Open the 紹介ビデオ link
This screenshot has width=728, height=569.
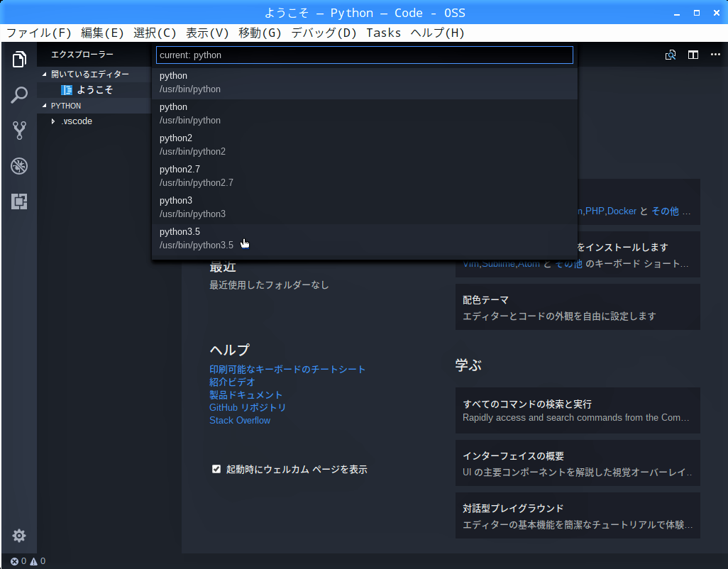pos(232,382)
